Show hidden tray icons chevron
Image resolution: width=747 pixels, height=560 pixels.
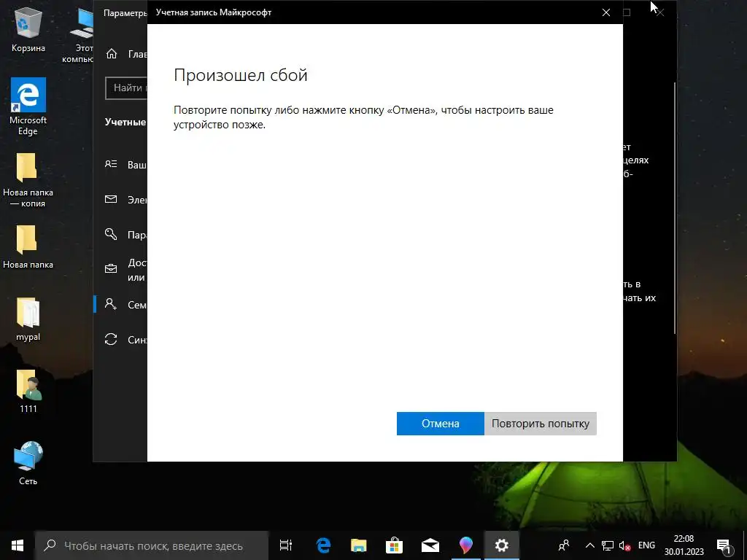click(x=589, y=545)
